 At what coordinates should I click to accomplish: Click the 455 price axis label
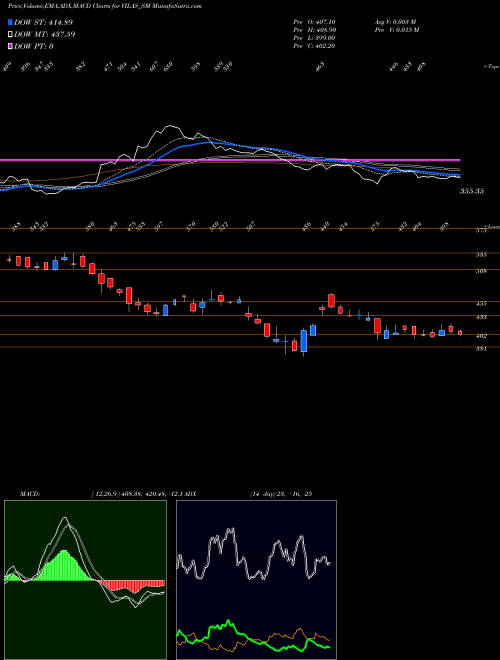click(x=481, y=303)
